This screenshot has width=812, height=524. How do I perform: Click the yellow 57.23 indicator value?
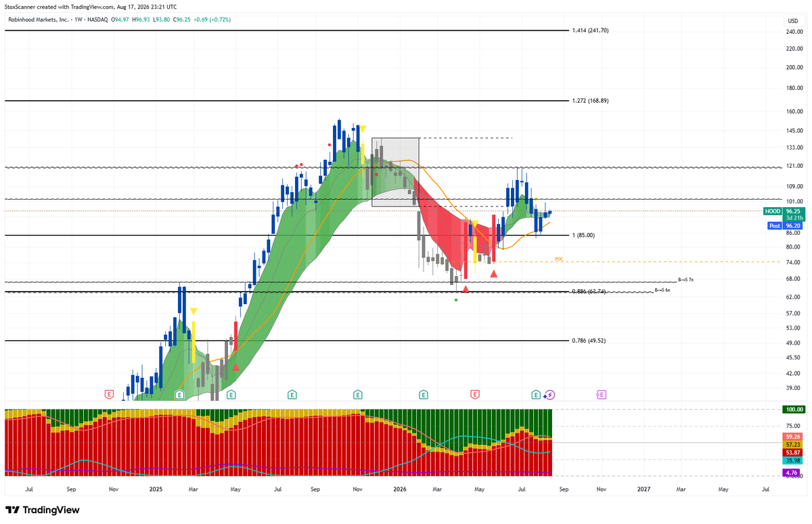point(793,444)
